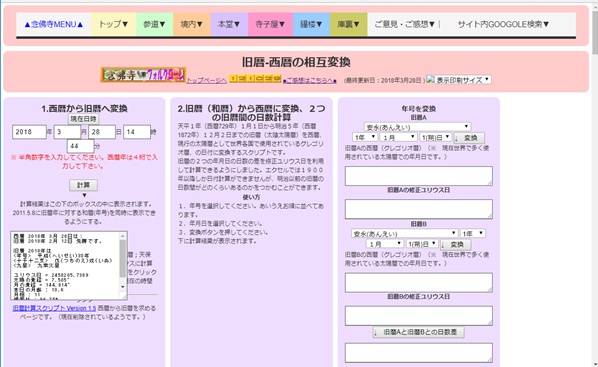Screen dimensions: 598x367
Task: Click the 念佛寺 logo banner image
Action: pyautogui.click(x=143, y=75)
